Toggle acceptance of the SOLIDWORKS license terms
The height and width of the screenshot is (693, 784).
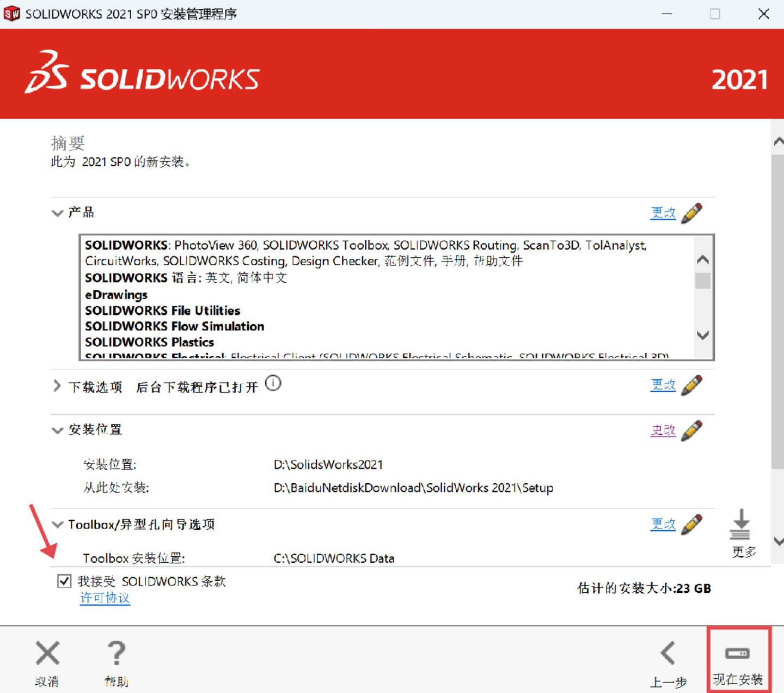click(x=64, y=581)
